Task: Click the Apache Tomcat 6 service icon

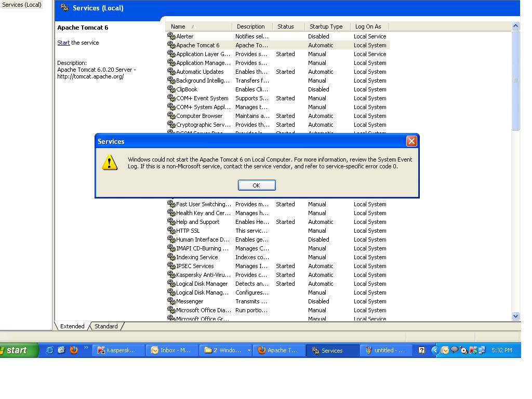Action: click(x=171, y=45)
